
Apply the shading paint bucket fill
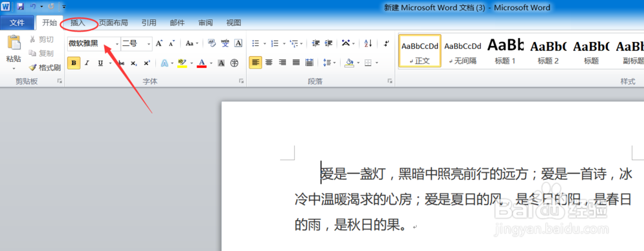tap(350, 63)
